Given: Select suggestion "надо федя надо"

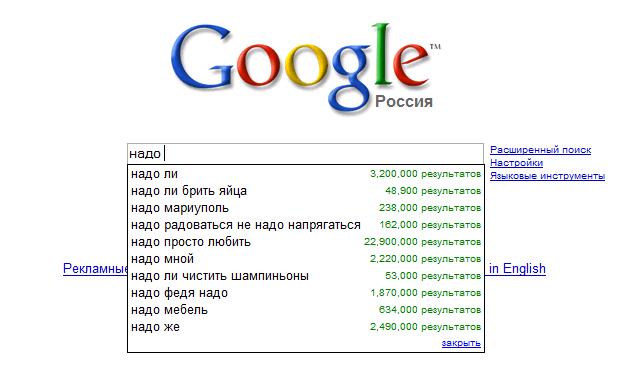Looking at the screenshot, I should click(306, 293).
